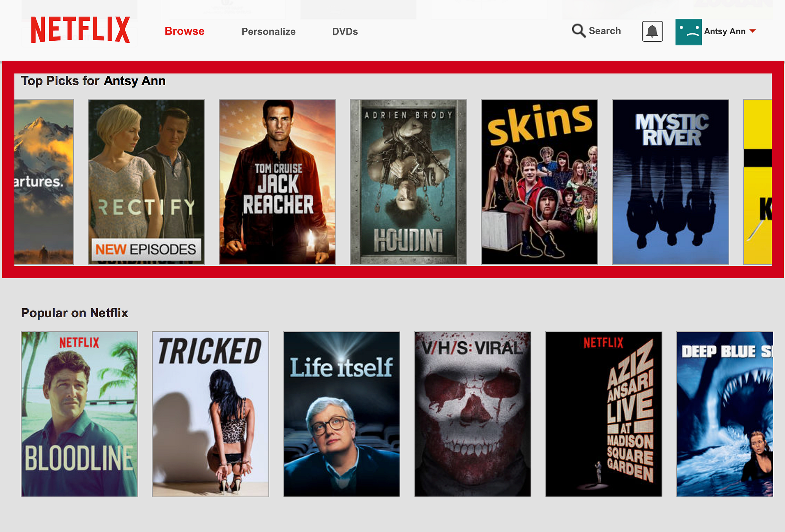Open Aziz Ansari Live at Madison Square Garden

pos(604,414)
